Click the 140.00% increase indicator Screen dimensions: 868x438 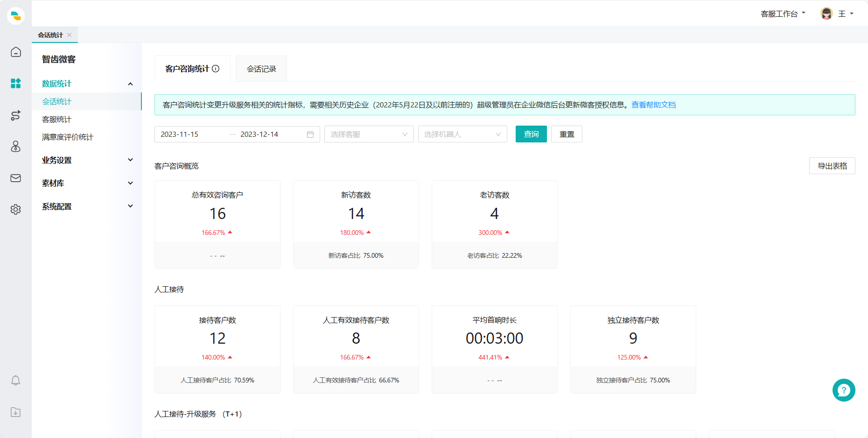(217, 357)
